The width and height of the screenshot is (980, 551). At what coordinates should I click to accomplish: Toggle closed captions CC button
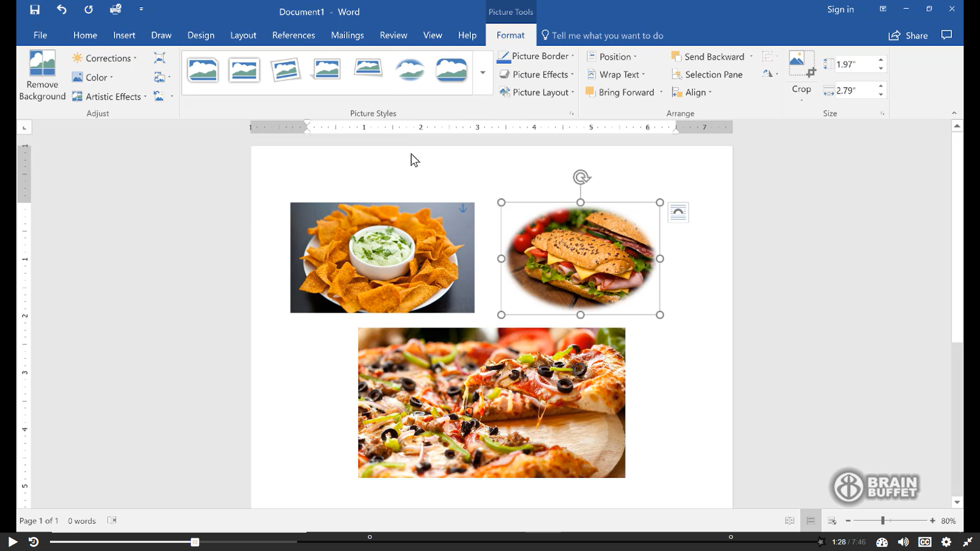pyautogui.click(x=924, y=542)
